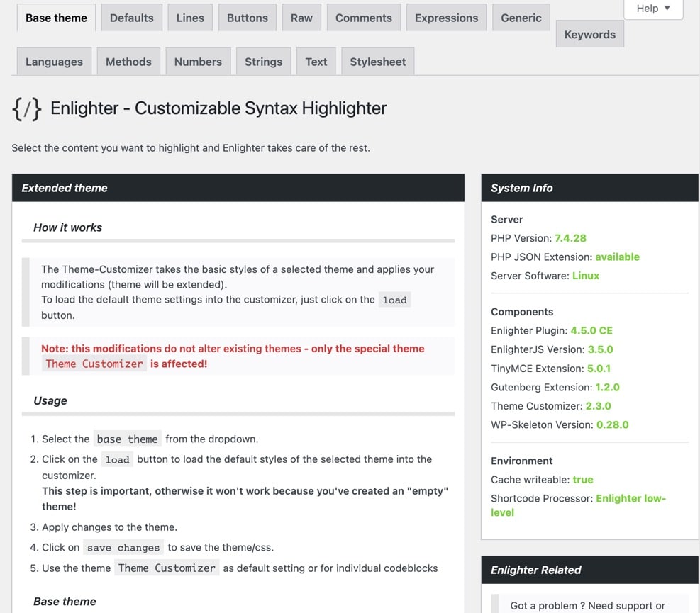Open the Raw tab
The image size is (700, 613).
pos(301,18)
